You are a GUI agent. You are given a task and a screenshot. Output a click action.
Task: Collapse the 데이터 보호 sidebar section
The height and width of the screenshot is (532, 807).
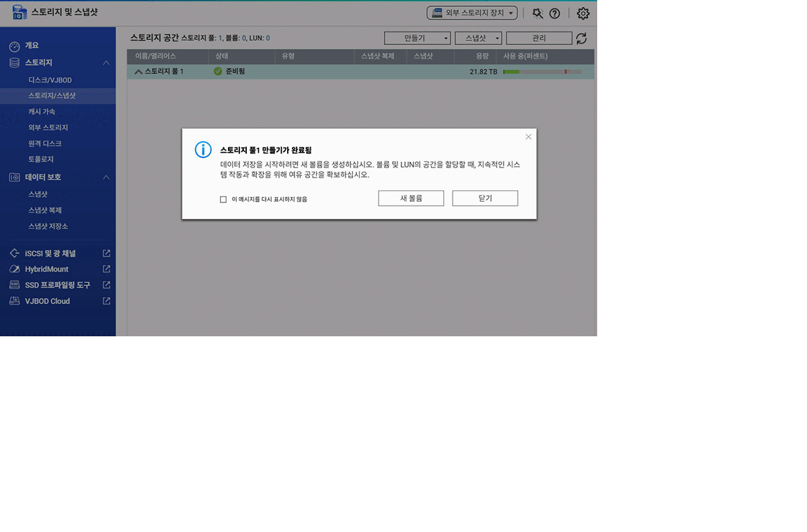tap(106, 177)
